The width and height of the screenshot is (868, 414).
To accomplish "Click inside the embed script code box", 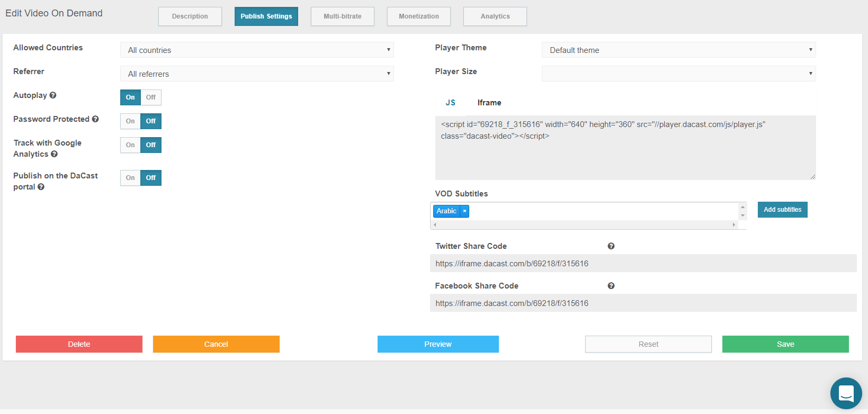I will [625, 148].
